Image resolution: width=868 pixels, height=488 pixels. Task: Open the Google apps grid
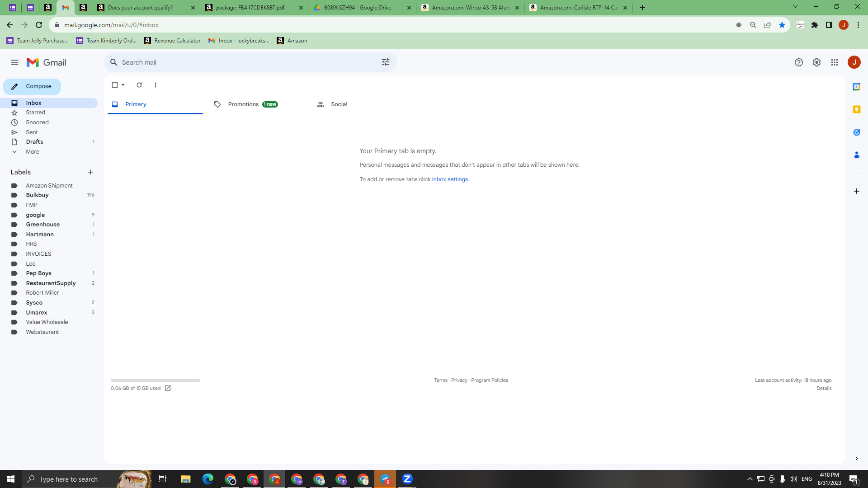(835, 62)
